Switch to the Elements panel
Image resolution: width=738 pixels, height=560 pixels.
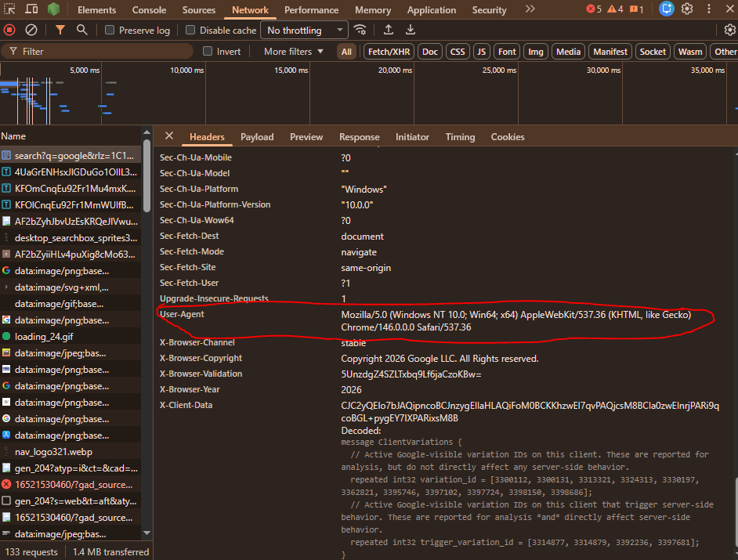click(96, 10)
